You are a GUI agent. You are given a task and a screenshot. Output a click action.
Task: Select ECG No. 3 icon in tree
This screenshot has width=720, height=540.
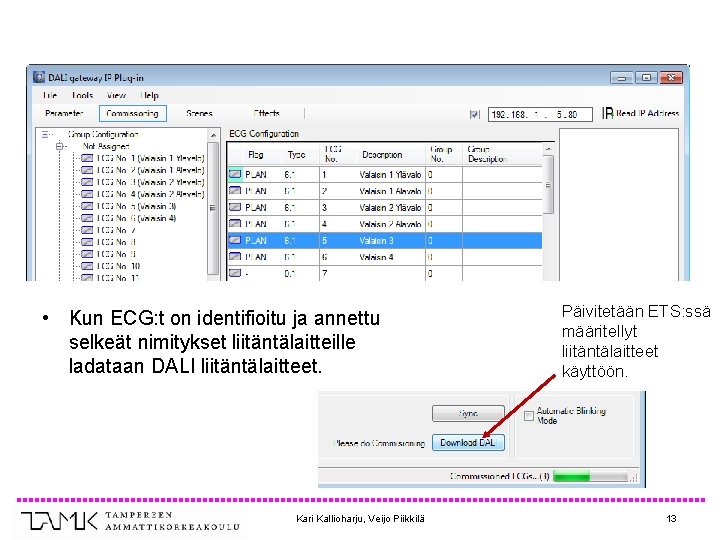[x=87, y=182]
